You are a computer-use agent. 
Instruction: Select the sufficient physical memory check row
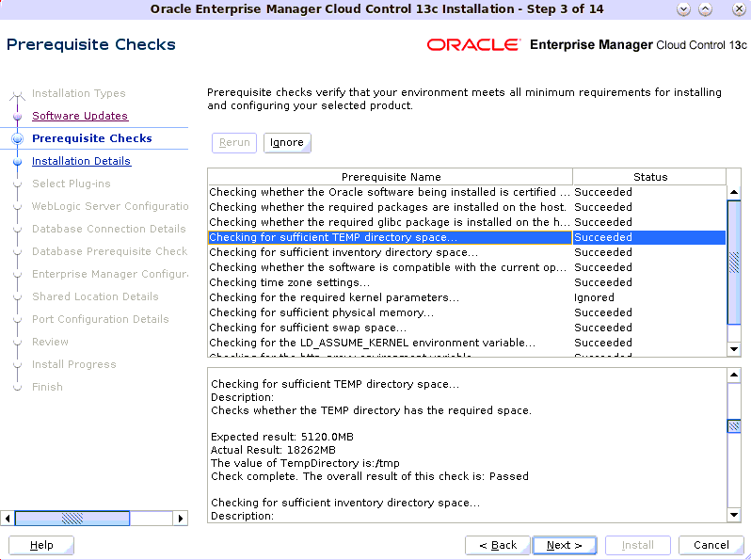click(467, 312)
